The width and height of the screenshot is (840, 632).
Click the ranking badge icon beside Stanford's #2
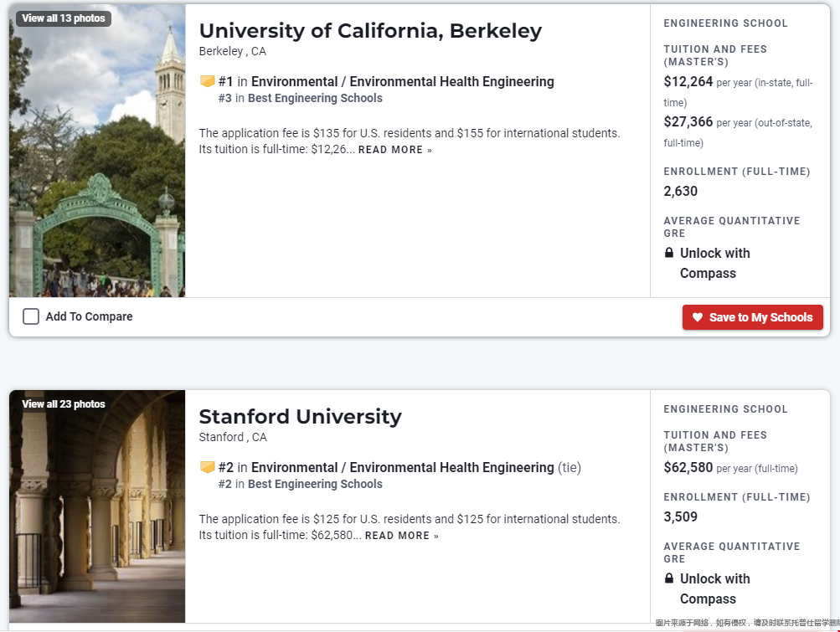(208, 467)
